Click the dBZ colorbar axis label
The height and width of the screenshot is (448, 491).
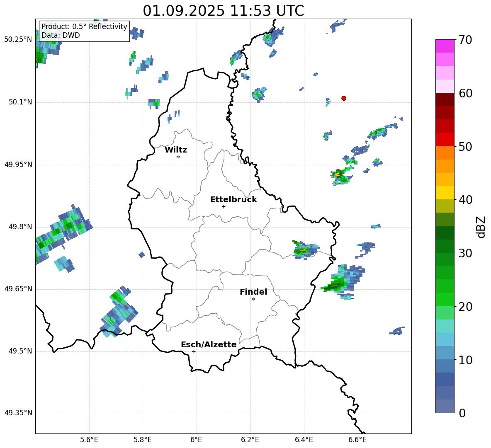481,227
